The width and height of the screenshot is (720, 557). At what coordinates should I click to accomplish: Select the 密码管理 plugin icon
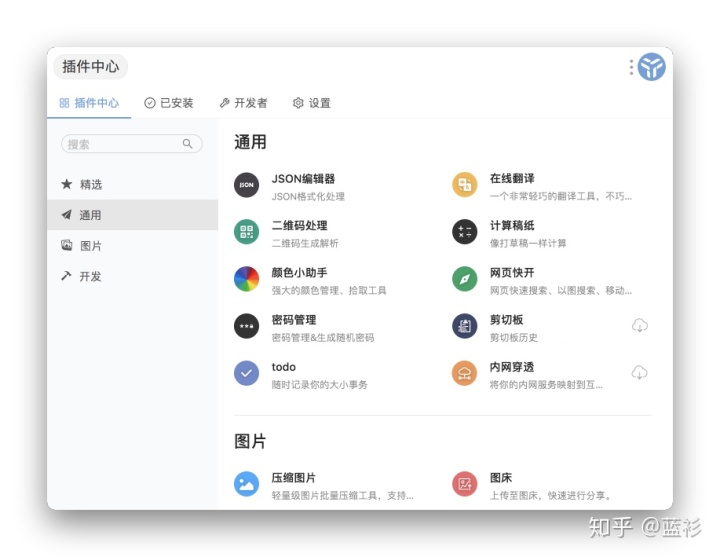click(x=246, y=326)
